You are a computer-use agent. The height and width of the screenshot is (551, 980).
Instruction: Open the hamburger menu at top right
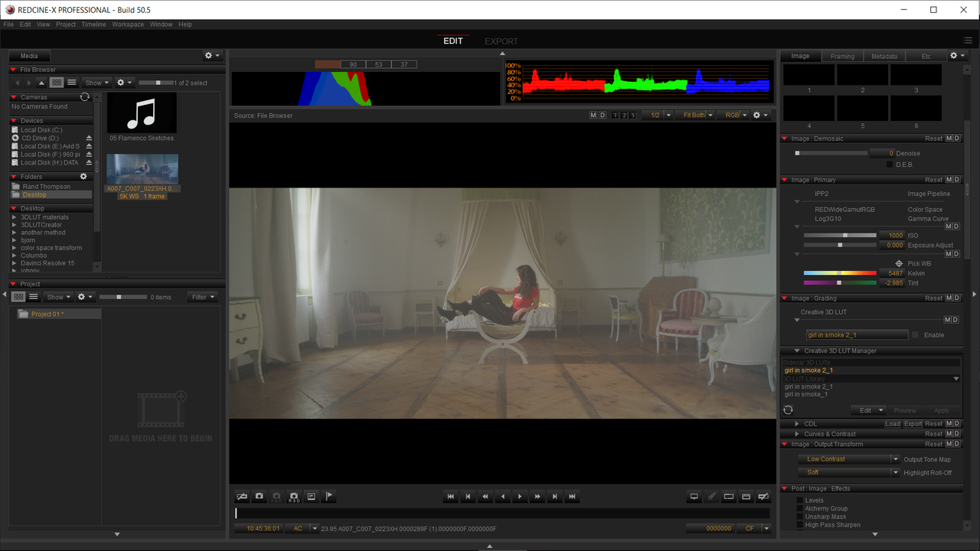tap(969, 41)
